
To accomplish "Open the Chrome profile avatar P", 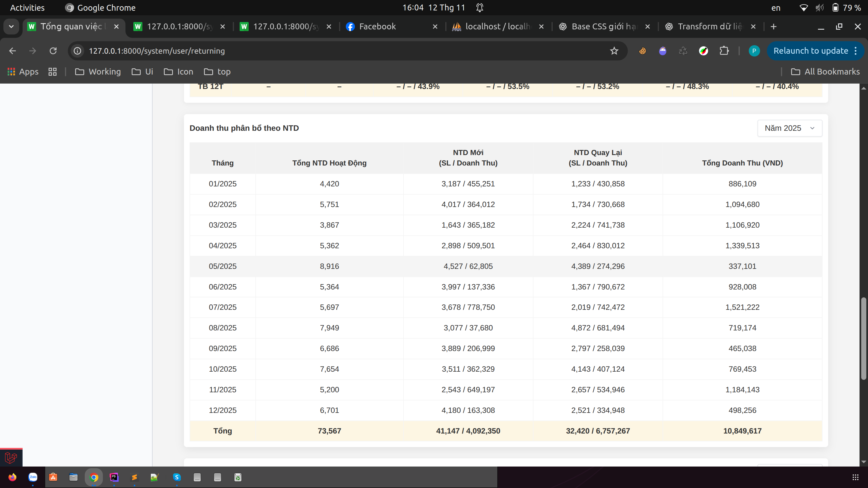I will pyautogui.click(x=754, y=51).
